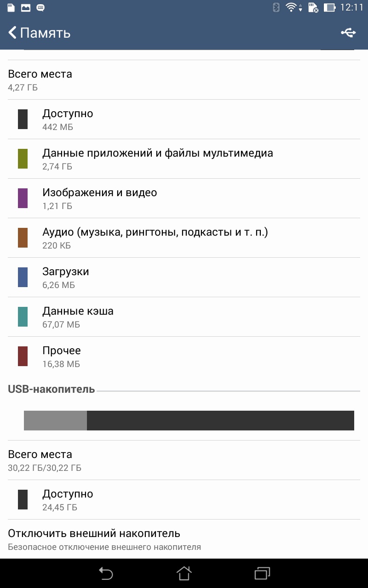
Task: Open Данные приложений и файлы мультимедиа
Action: [157, 159]
